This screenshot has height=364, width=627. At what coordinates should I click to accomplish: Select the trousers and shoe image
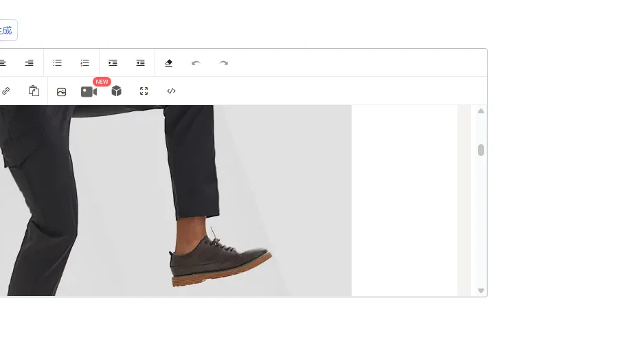[176, 201]
